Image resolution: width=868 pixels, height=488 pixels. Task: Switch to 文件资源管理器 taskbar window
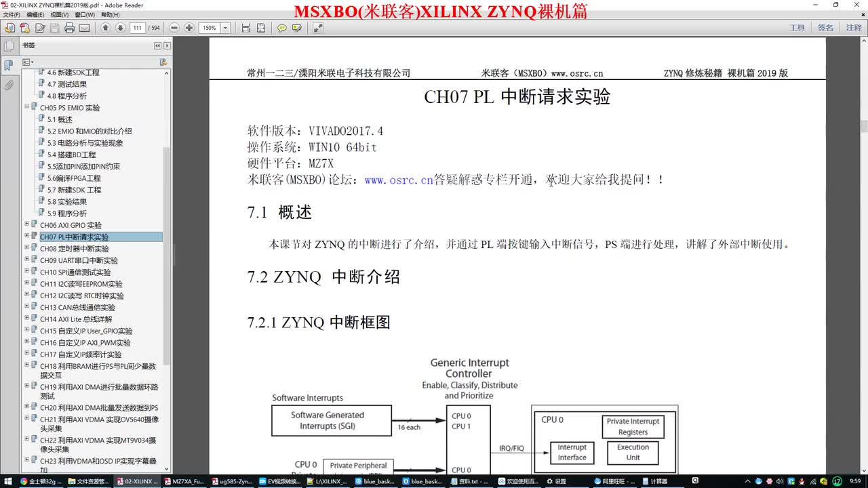pos(90,481)
